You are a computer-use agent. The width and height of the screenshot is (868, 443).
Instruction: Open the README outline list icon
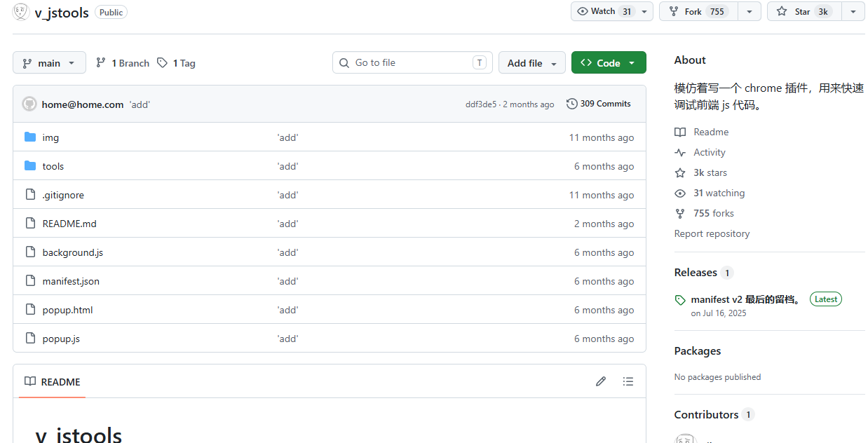628,381
